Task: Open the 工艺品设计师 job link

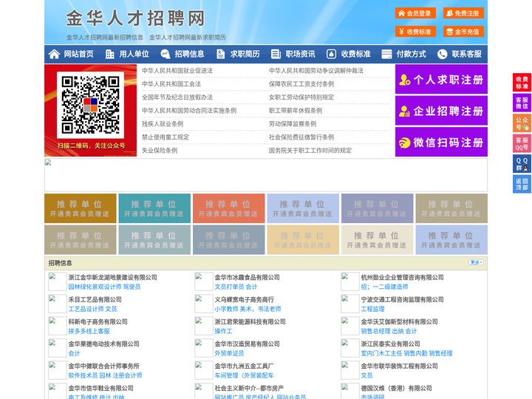Action: point(86,309)
